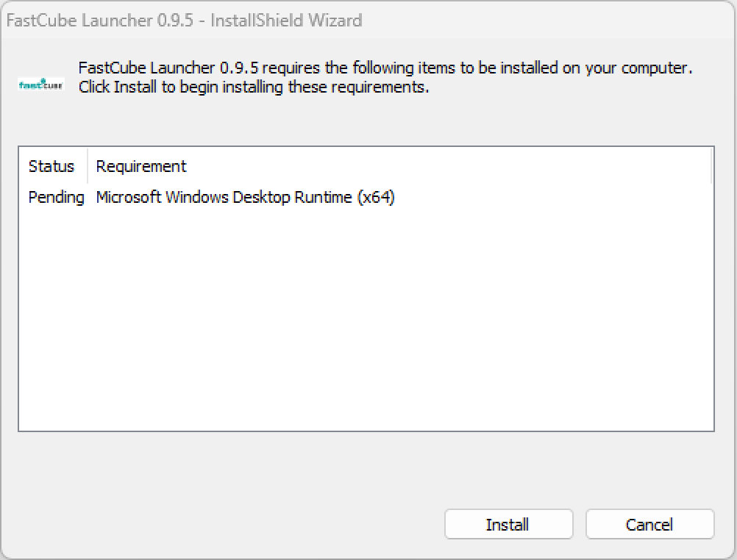Select the Pending status cell
737x560 pixels.
pos(56,197)
